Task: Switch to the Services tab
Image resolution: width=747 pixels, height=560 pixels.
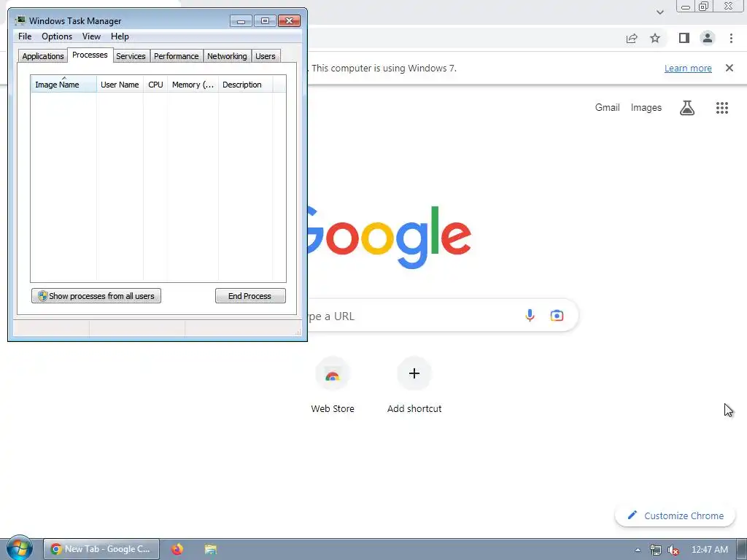Action: [131, 56]
